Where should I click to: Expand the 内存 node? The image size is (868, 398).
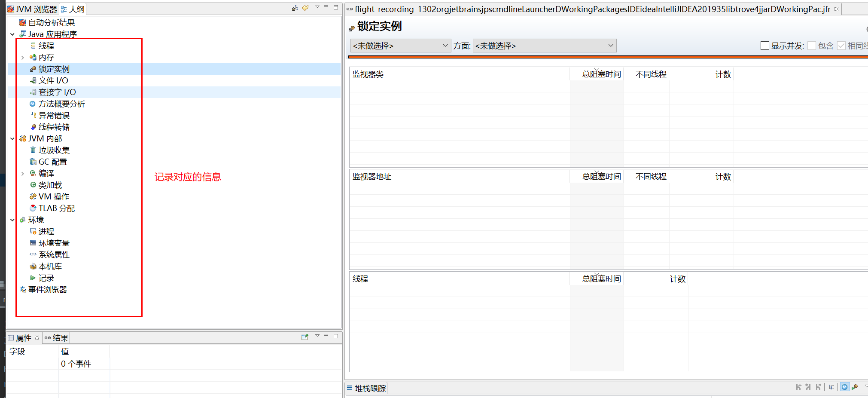coord(23,57)
